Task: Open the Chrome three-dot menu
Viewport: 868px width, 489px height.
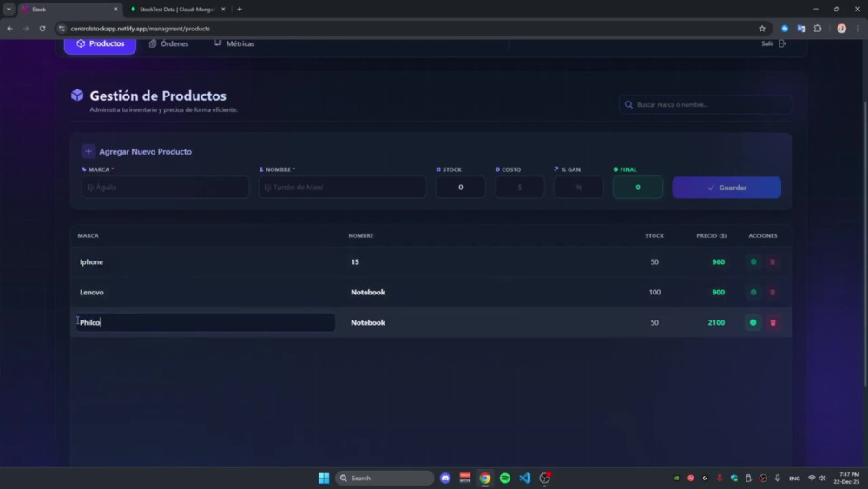Action: point(858,29)
